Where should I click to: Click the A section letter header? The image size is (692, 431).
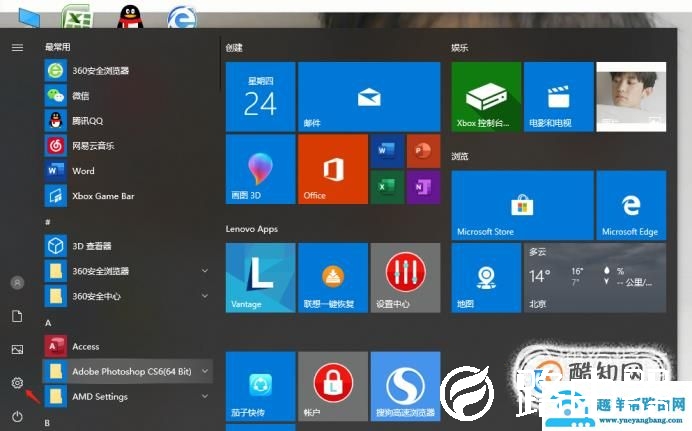[48, 323]
